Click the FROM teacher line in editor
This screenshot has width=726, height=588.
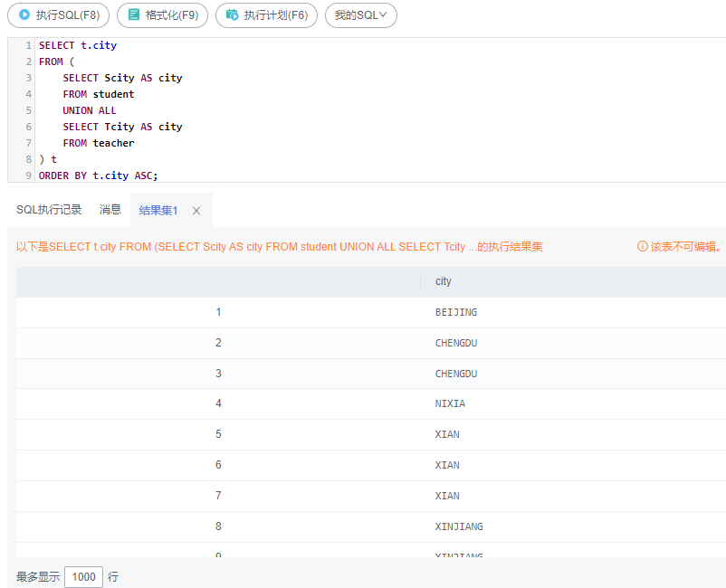99,144
